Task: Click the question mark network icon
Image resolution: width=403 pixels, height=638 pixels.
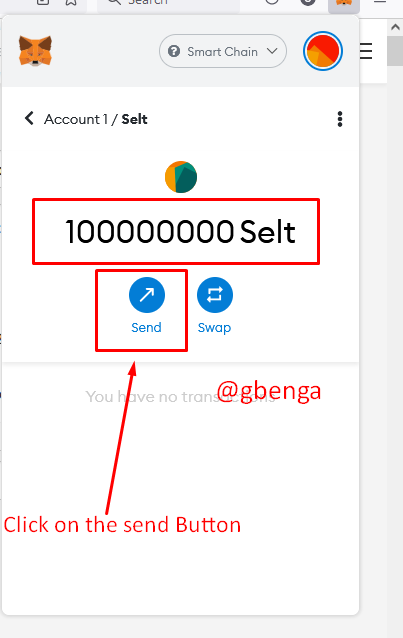Action: (x=174, y=51)
